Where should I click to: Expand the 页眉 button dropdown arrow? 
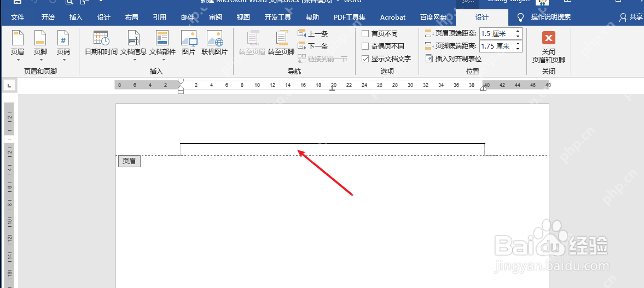tap(18, 60)
